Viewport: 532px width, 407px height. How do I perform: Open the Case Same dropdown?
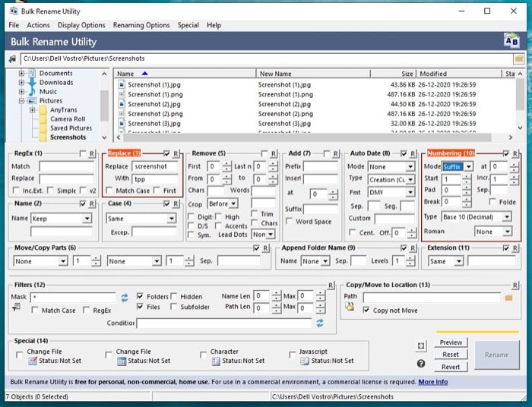172,218
